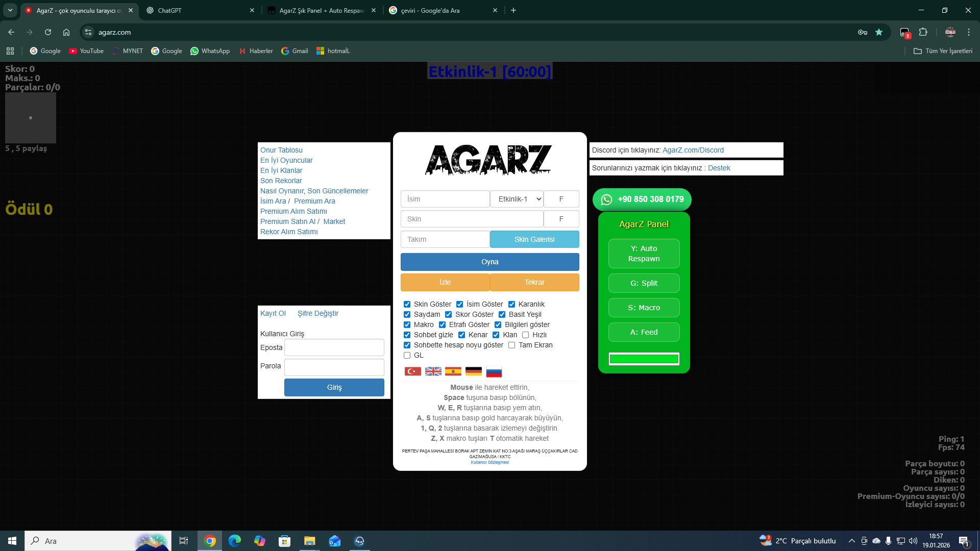
Task: Click the Turkish flag language icon
Action: [413, 371]
